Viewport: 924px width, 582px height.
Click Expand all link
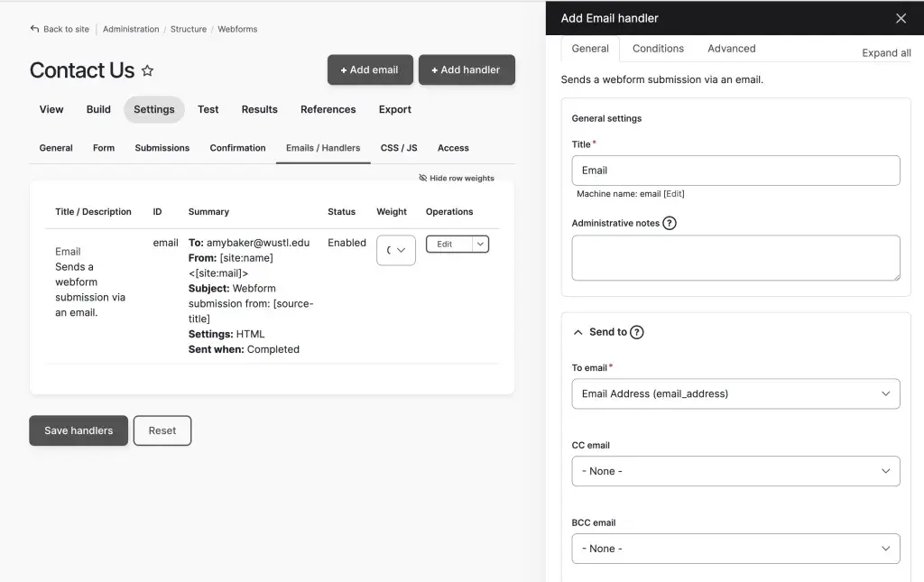coord(886,52)
